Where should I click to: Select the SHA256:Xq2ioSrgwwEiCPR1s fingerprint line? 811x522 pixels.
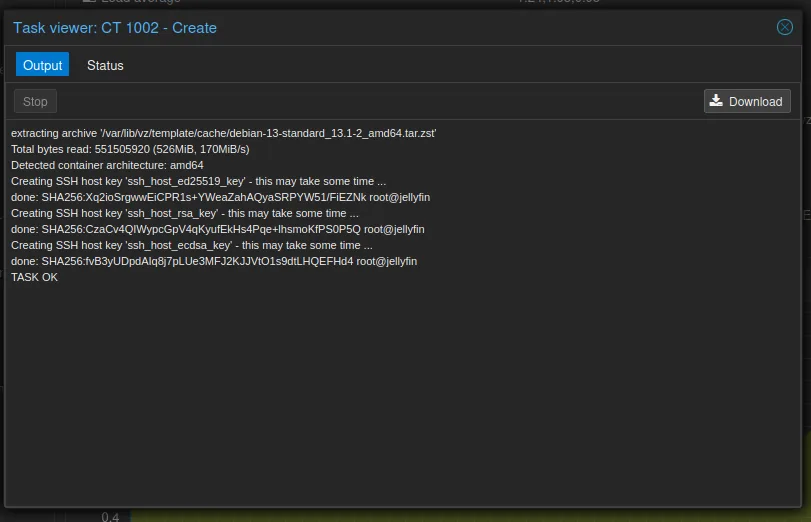pos(220,198)
